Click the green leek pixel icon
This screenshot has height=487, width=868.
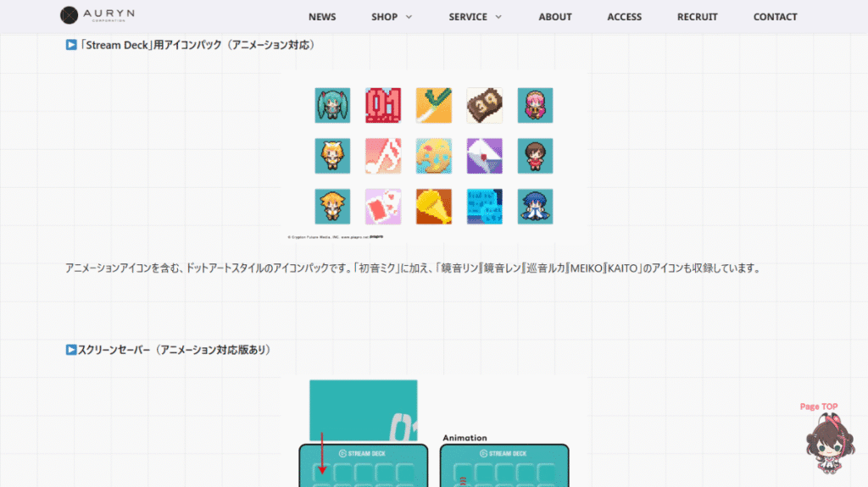[434, 105]
